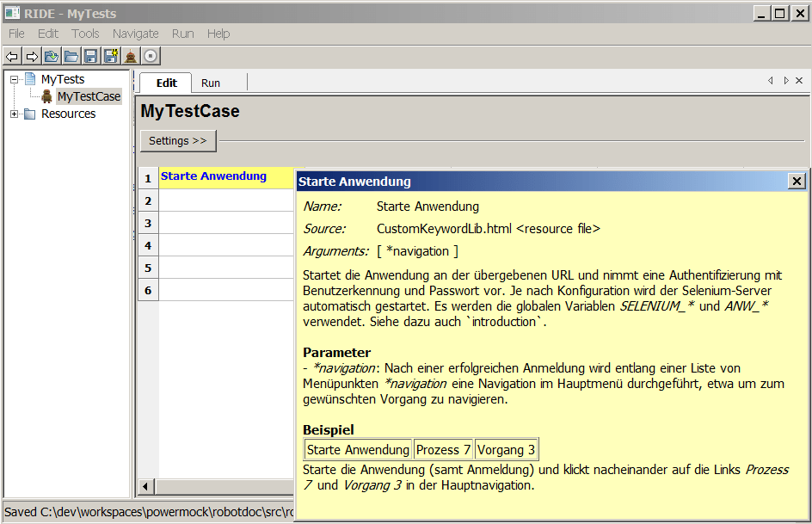
Task: Click the Save All toolbar icon
Action: (110, 57)
